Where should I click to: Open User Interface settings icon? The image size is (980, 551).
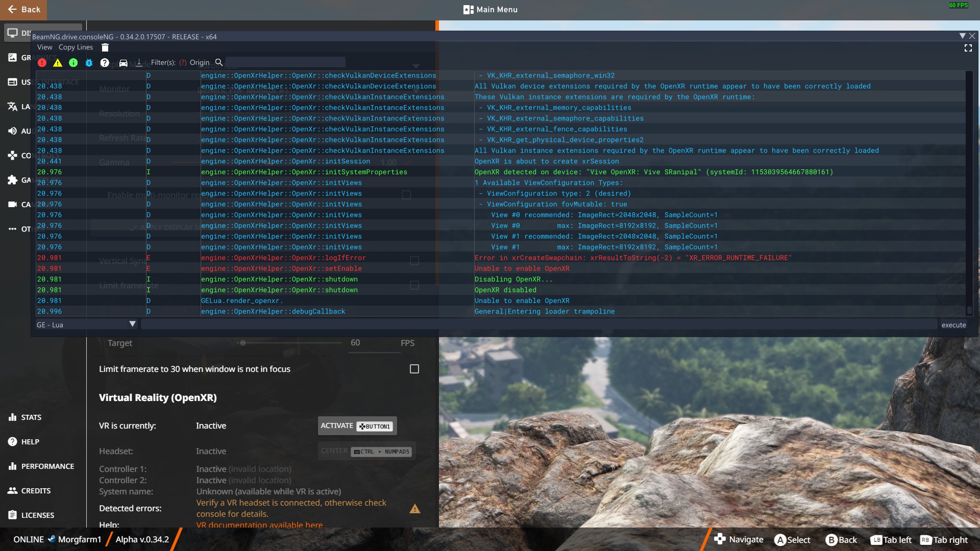point(12,82)
